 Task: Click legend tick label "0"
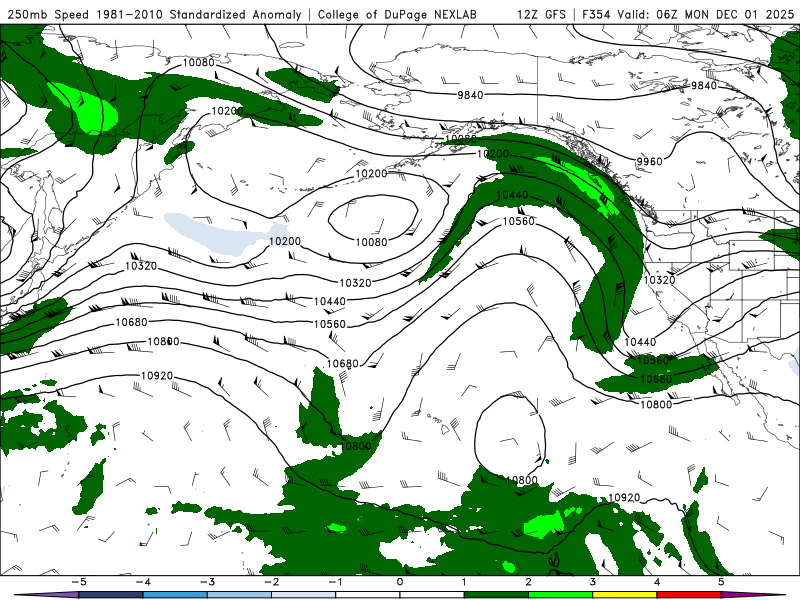(400, 582)
